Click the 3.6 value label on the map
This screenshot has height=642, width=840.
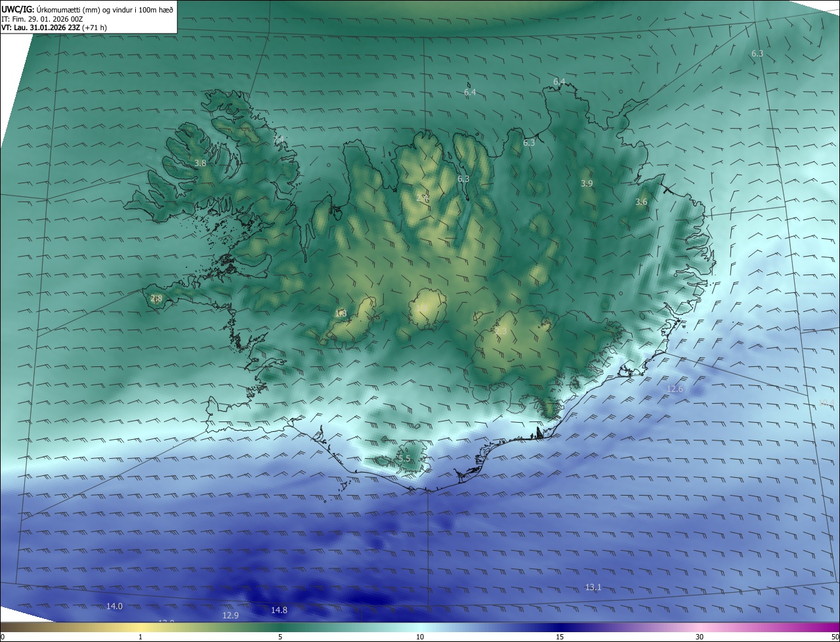tap(641, 202)
